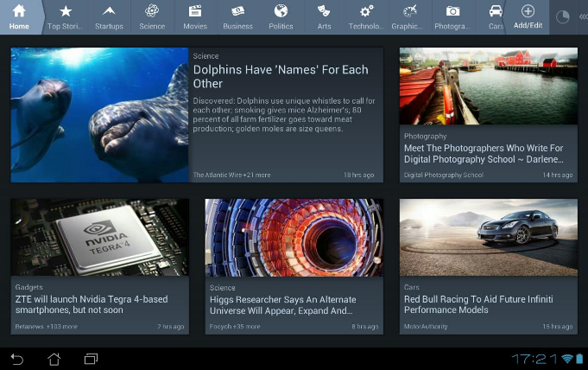The height and width of the screenshot is (370, 588).
Task: Open 'ZTE will launch Nvidia Tegra 4-based' headline
Action: (92, 304)
